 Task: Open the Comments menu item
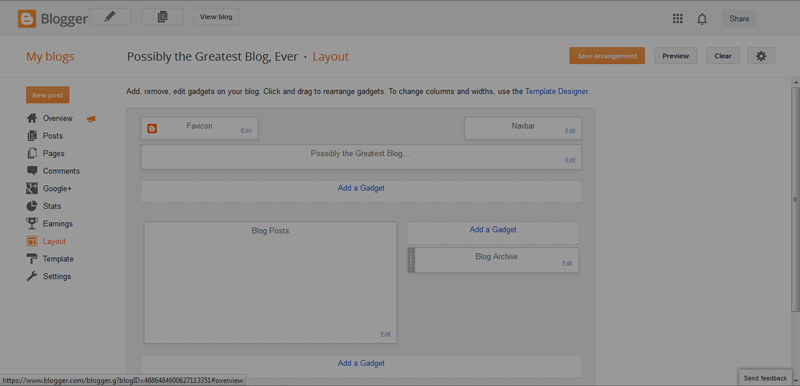pos(61,171)
